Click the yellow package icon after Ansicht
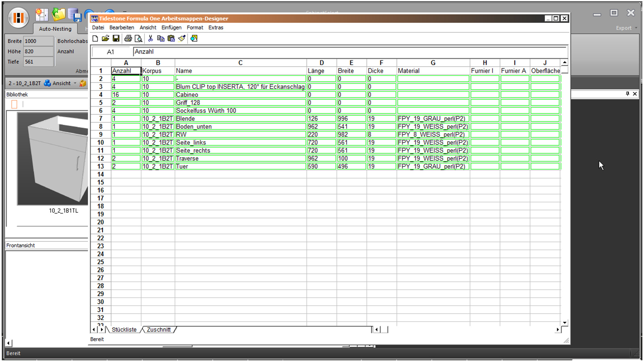The height and width of the screenshot is (362, 644). coord(83,83)
